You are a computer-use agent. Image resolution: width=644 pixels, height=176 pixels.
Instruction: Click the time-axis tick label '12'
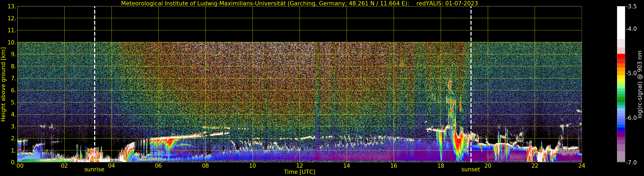click(x=300, y=166)
